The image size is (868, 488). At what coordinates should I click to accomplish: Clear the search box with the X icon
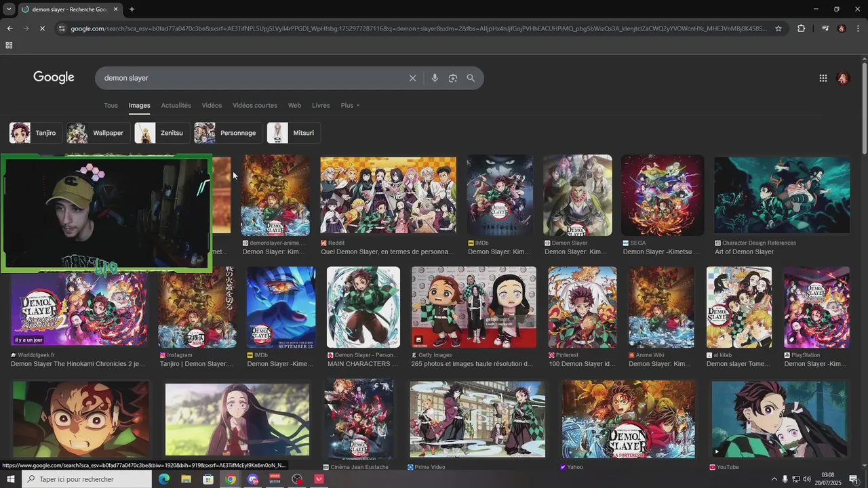tap(412, 78)
